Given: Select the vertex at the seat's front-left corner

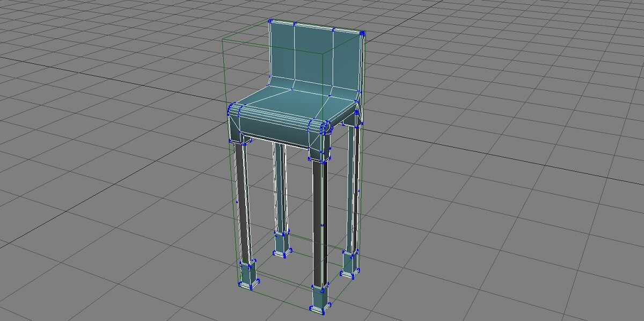Looking at the screenshot, I should coord(231,107).
